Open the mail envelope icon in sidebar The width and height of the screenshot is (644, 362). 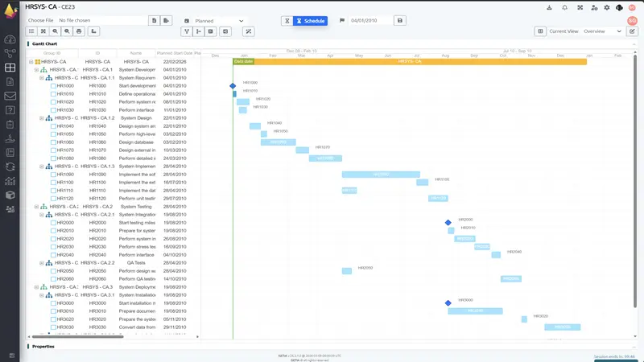[10, 97]
